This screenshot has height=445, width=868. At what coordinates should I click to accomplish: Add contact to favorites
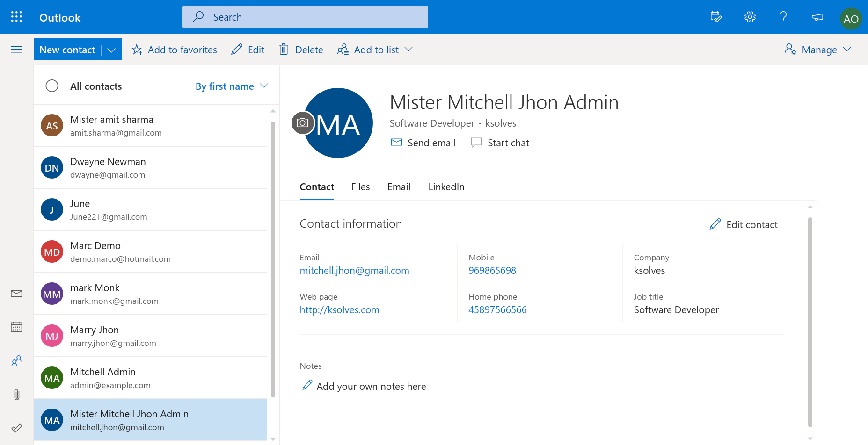[174, 50]
